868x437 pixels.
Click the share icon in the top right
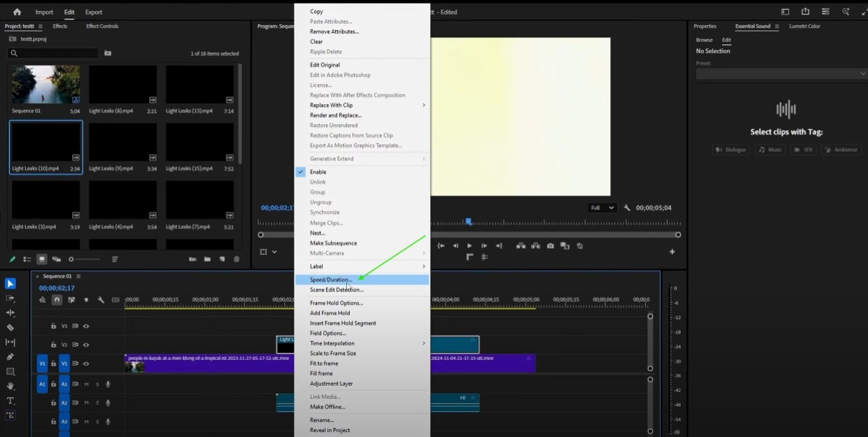pyautogui.click(x=805, y=12)
